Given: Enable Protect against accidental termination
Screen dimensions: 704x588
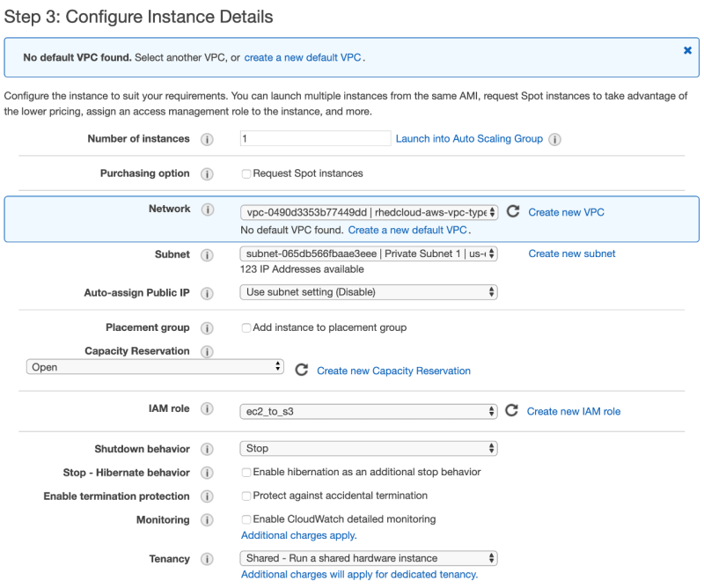Looking at the screenshot, I should [246, 496].
